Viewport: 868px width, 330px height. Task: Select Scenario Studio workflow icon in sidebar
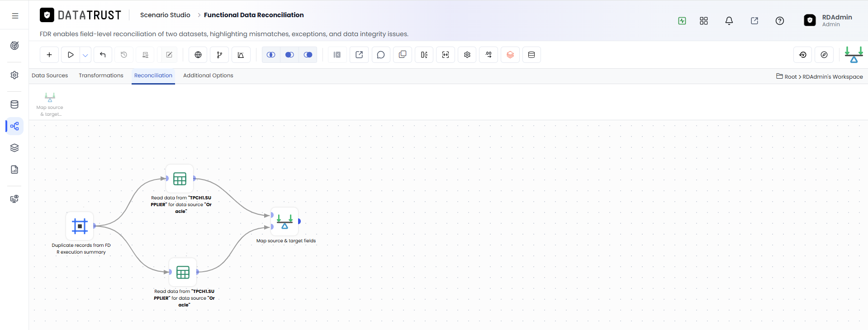(14, 126)
